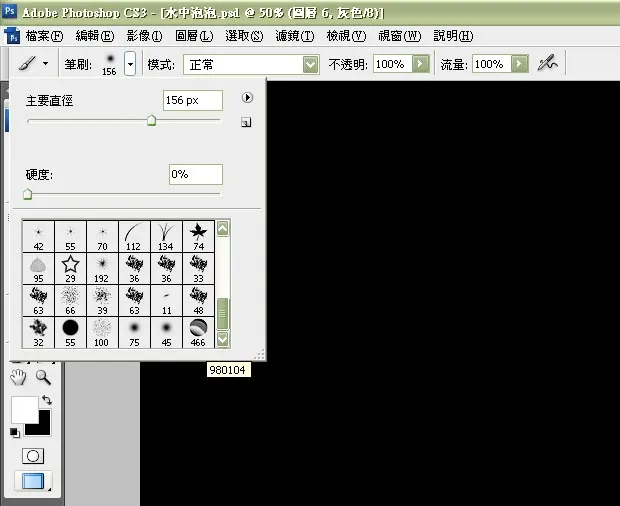Select the starburst brush 70
The height and width of the screenshot is (506, 620).
click(102, 236)
